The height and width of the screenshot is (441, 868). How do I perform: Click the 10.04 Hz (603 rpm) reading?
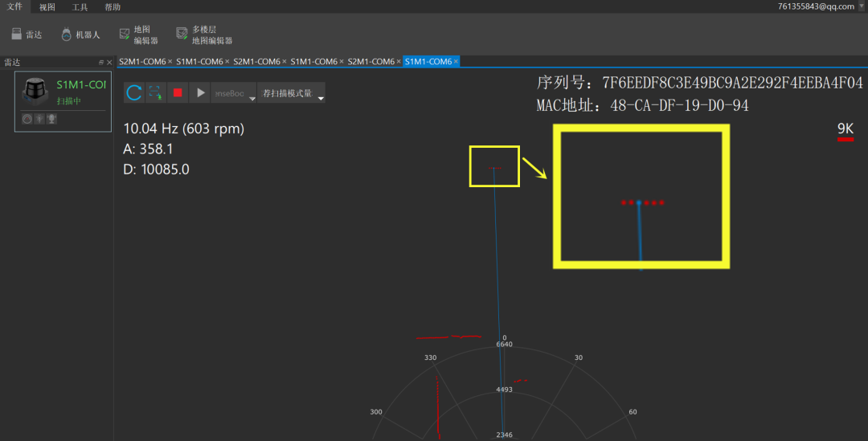click(x=183, y=129)
